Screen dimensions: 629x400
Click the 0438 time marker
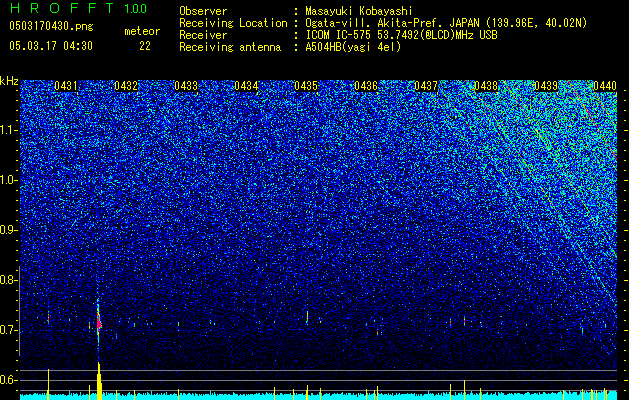click(x=486, y=86)
